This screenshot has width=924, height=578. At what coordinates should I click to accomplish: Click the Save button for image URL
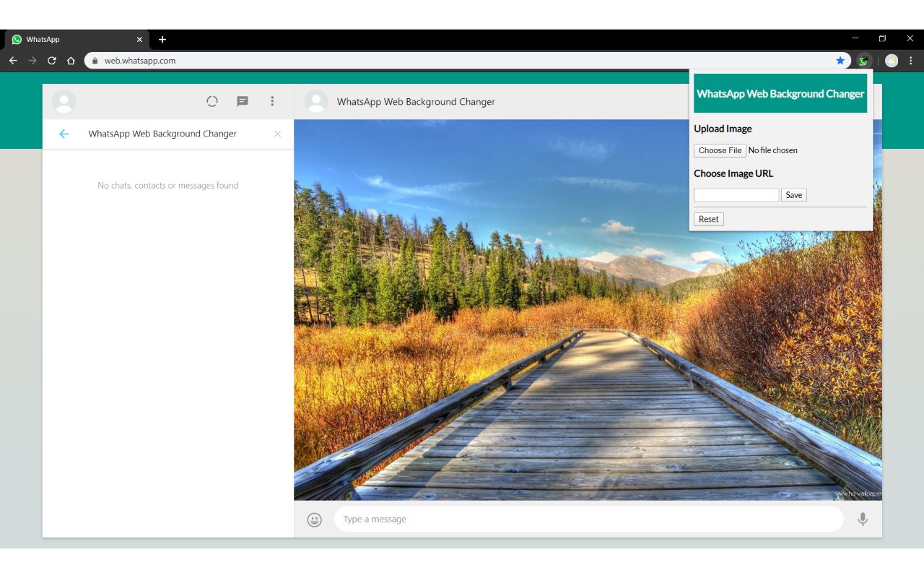(x=793, y=195)
